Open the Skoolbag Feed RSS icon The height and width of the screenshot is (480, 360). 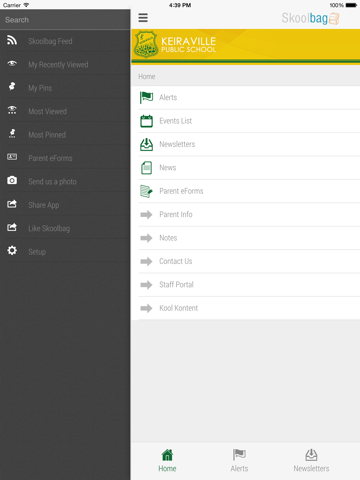(x=12, y=40)
